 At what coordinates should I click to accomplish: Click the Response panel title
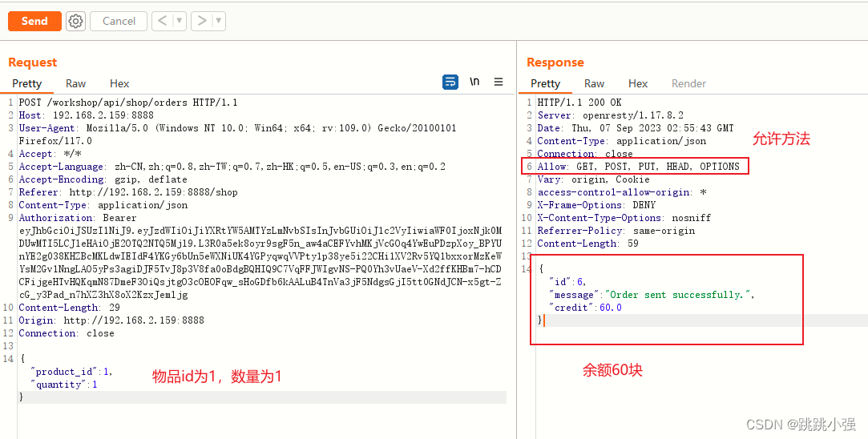(555, 62)
